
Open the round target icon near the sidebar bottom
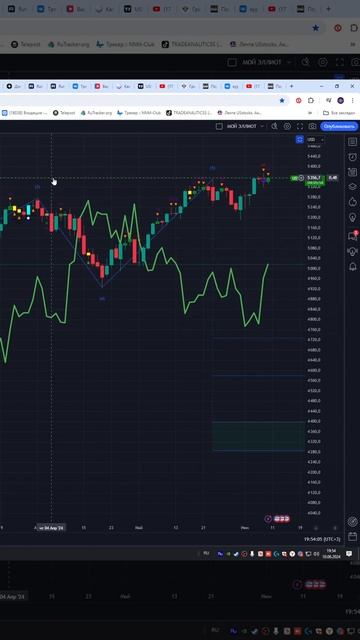(352, 521)
